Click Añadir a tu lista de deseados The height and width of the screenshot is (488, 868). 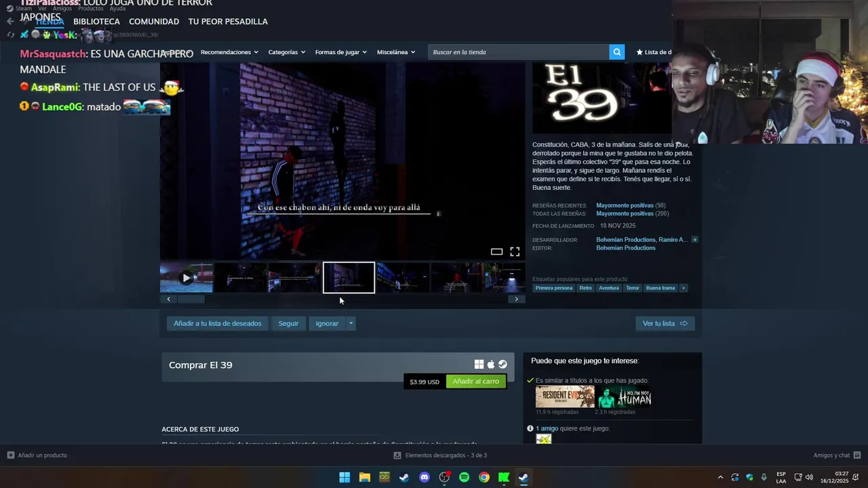pos(217,323)
